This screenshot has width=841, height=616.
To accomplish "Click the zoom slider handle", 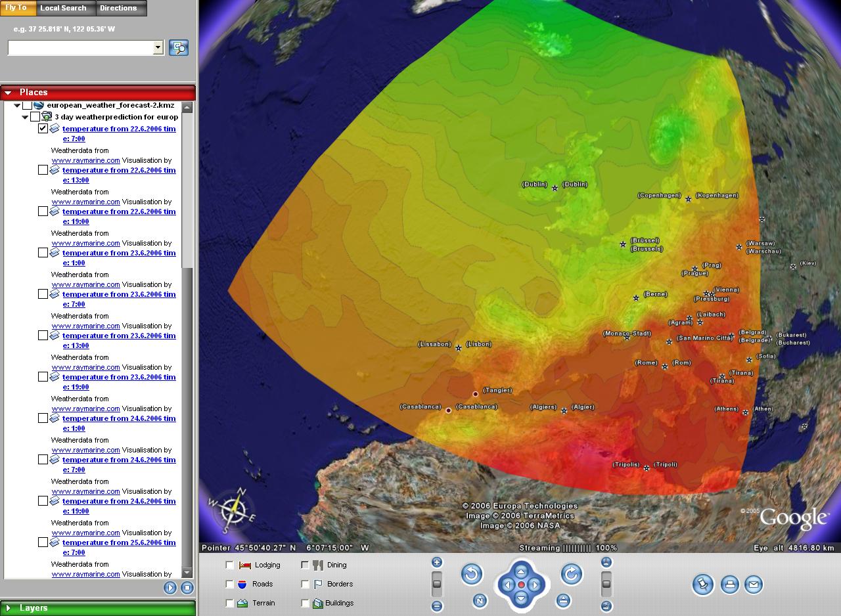I will pyautogui.click(x=437, y=583).
